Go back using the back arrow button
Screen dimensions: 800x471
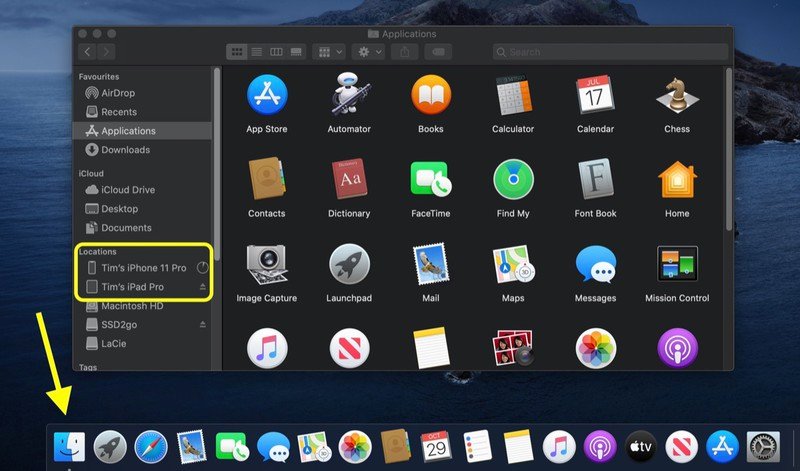pos(89,51)
